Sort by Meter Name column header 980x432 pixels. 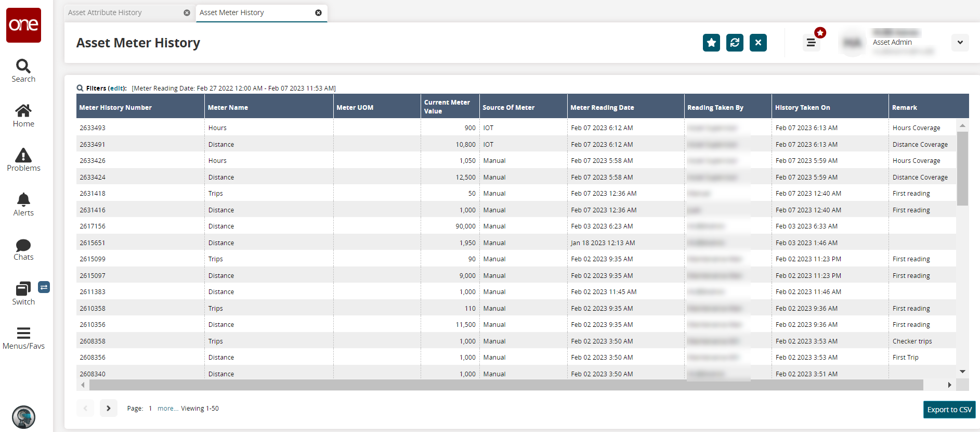point(269,107)
